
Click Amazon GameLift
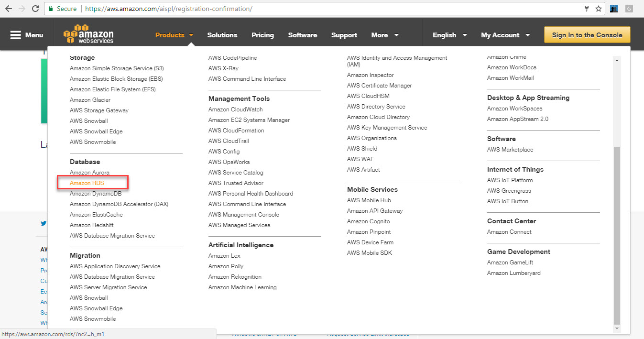click(510, 262)
